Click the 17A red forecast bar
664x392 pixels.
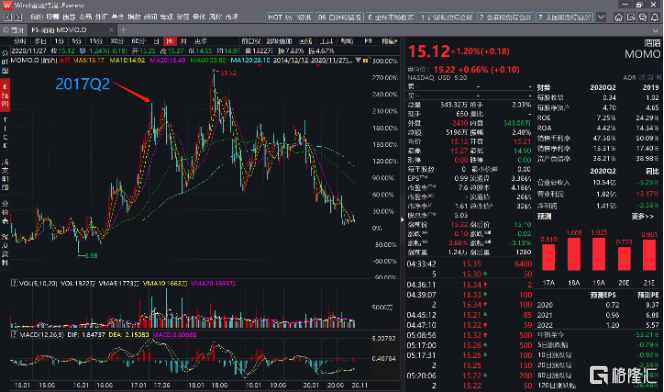click(x=548, y=257)
